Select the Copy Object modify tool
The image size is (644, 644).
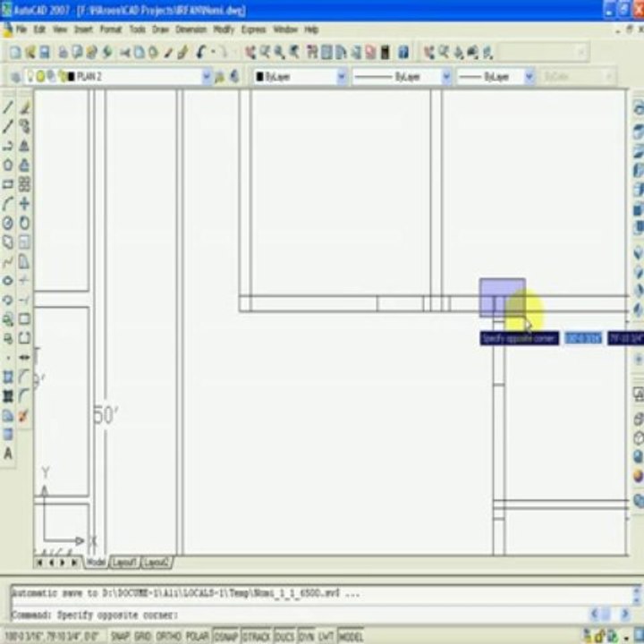point(25,126)
